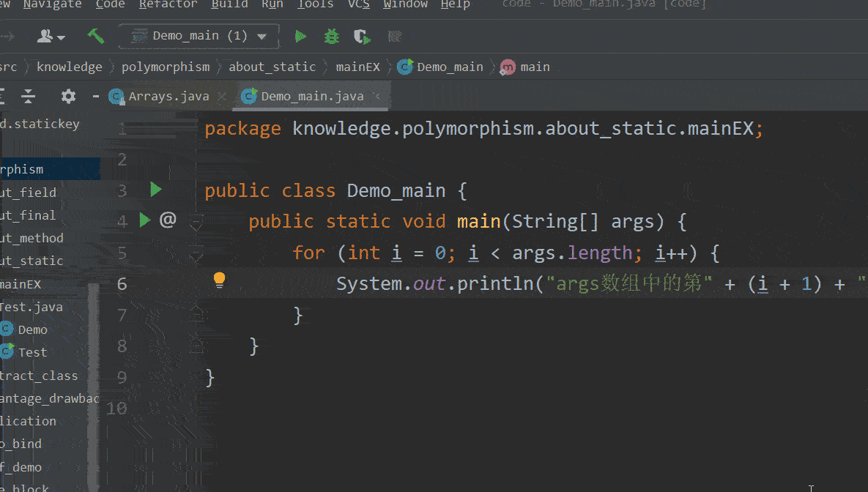Click line number 10 in the gutter
The image size is (868, 492).
pos(116,409)
